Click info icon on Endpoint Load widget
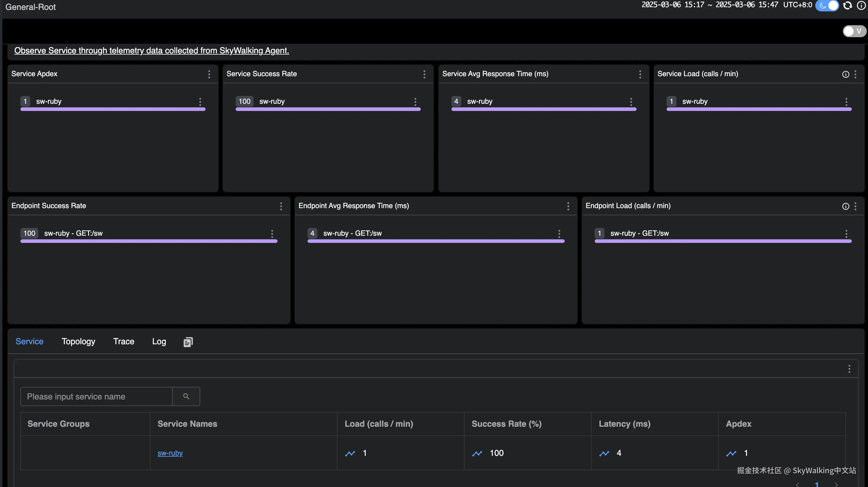The image size is (868, 487). pos(846,206)
